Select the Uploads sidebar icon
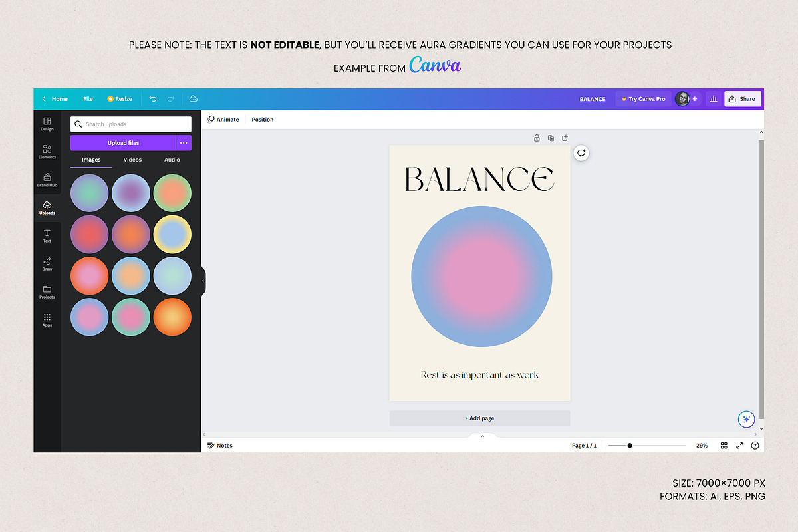798x532 pixels. (x=47, y=207)
